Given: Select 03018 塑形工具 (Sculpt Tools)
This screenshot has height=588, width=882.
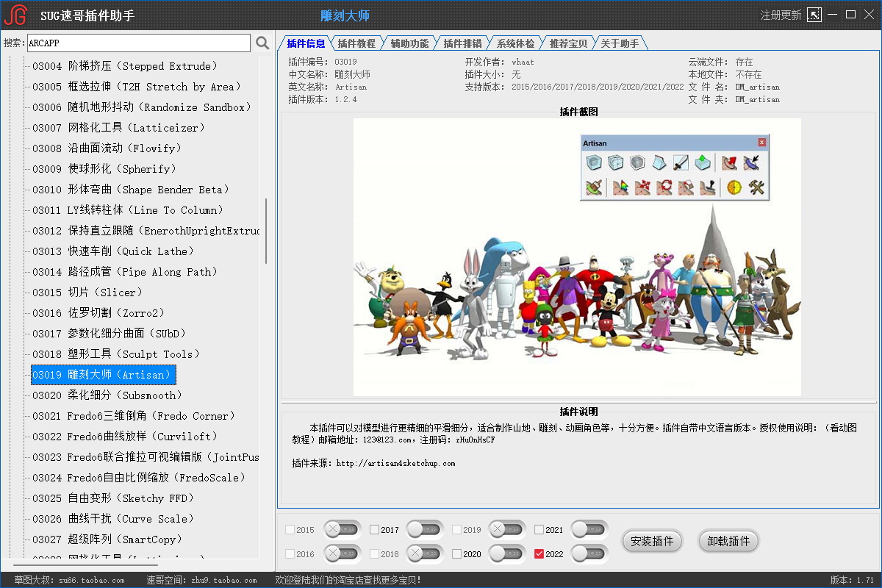Looking at the screenshot, I should pyautogui.click(x=116, y=354).
